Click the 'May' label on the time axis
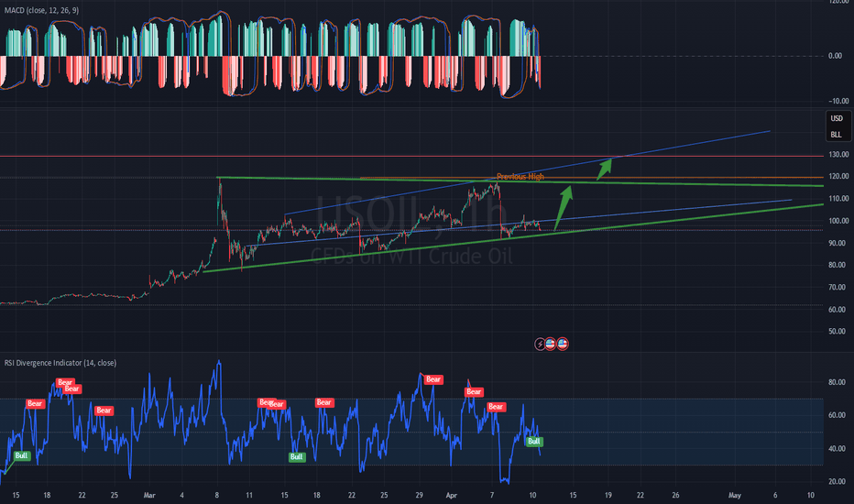This screenshot has width=854, height=504. tap(734, 495)
